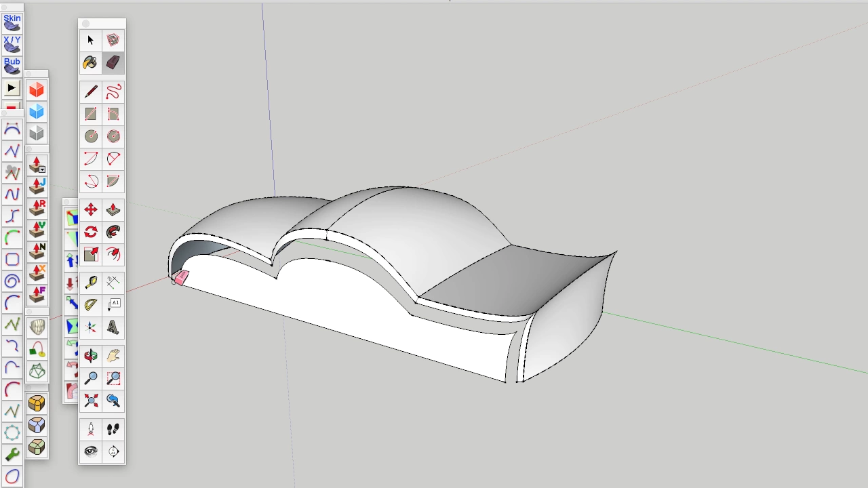The height and width of the screenshot is (488, 868).
Task: Click the black play arrow icon
Action: point(12,88)
